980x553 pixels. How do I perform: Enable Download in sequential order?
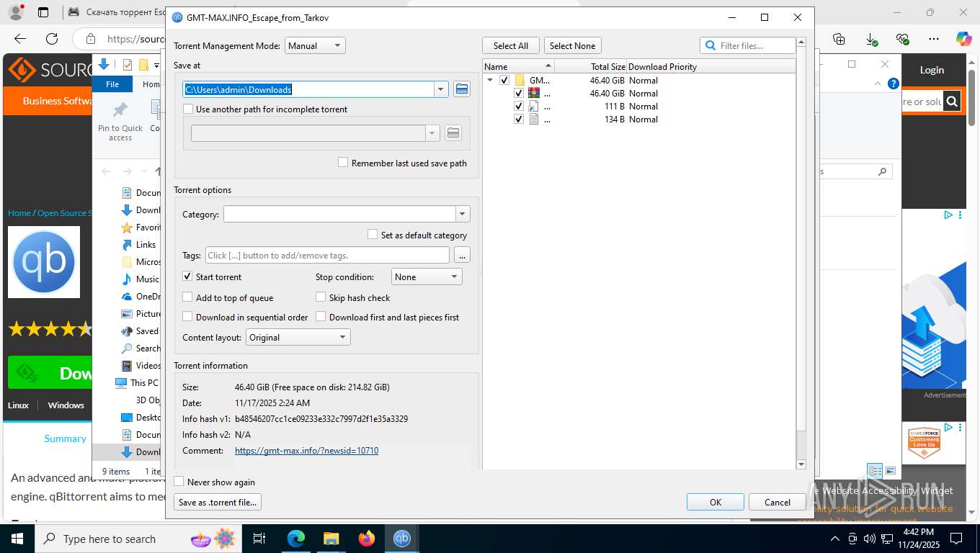coord(187,317)
